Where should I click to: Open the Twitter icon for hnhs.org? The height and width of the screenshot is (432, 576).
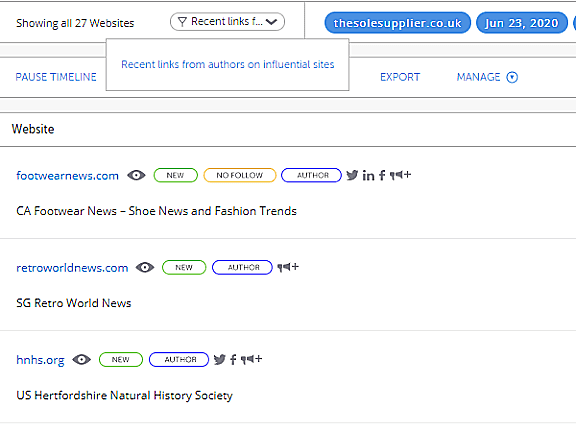[219, 359]
